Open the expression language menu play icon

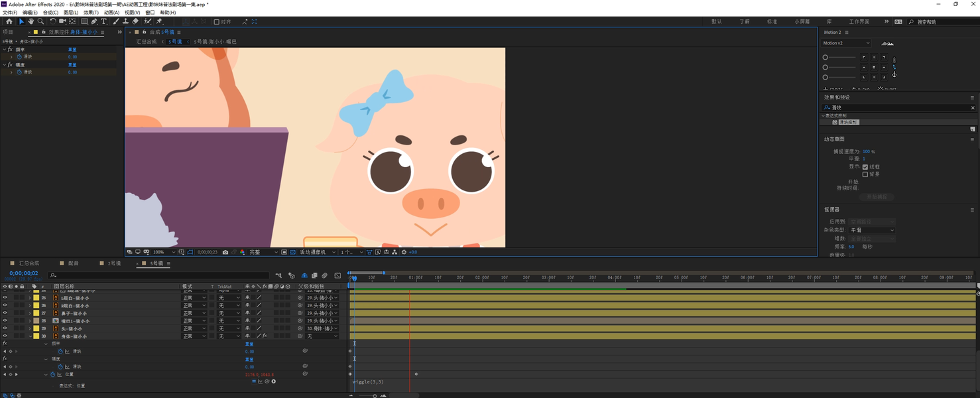[273, 381]
